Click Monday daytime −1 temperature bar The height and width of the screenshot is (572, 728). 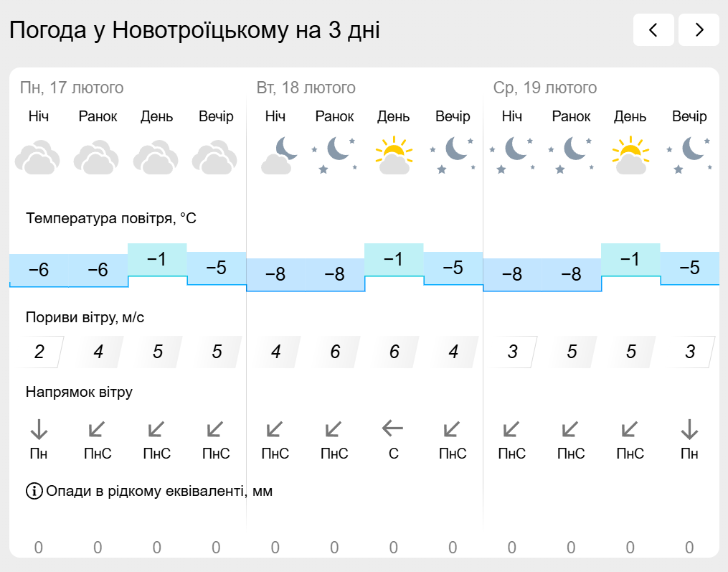[157, 259]
